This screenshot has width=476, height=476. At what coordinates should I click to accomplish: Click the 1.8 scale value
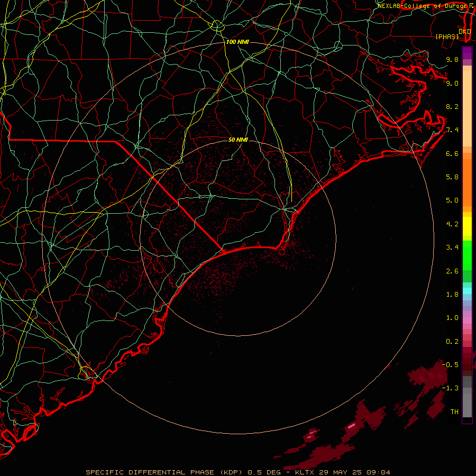click(x=452, y=295)
